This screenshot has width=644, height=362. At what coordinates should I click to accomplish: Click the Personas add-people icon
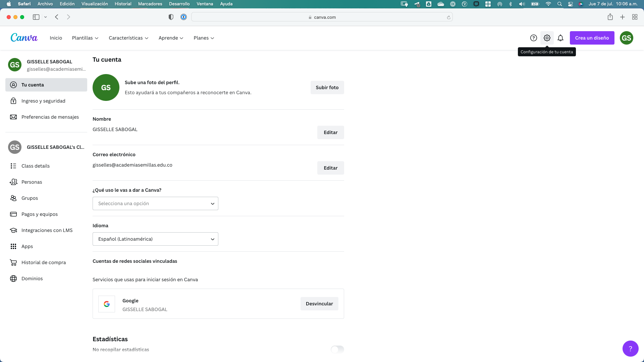13,182
